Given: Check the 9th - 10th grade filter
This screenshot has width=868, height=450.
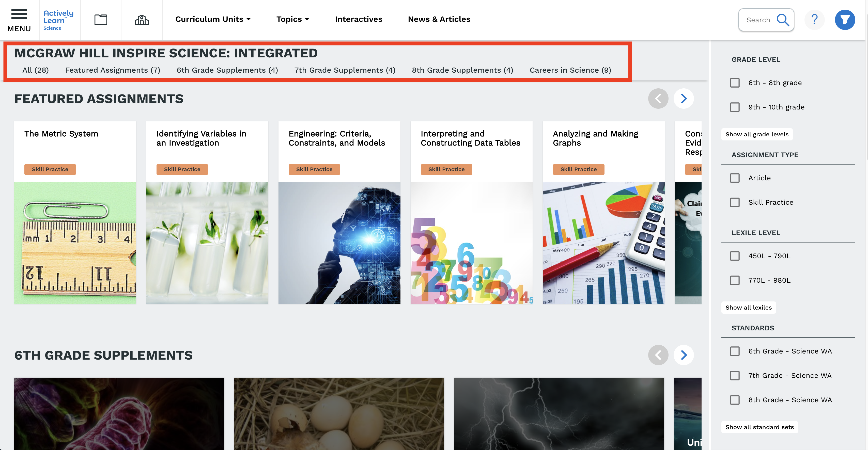Looking at the screenshot, I should (735, 107).
